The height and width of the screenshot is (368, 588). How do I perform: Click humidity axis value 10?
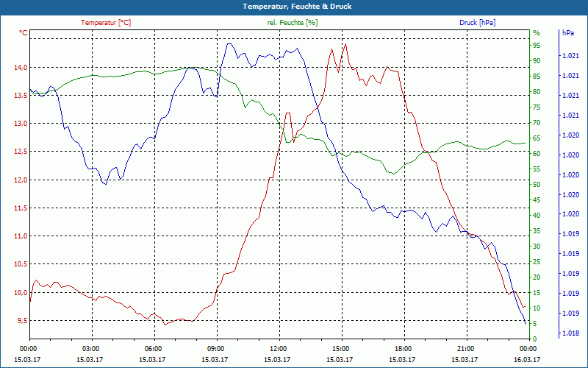pyautogui.click(x=537, y=308)
